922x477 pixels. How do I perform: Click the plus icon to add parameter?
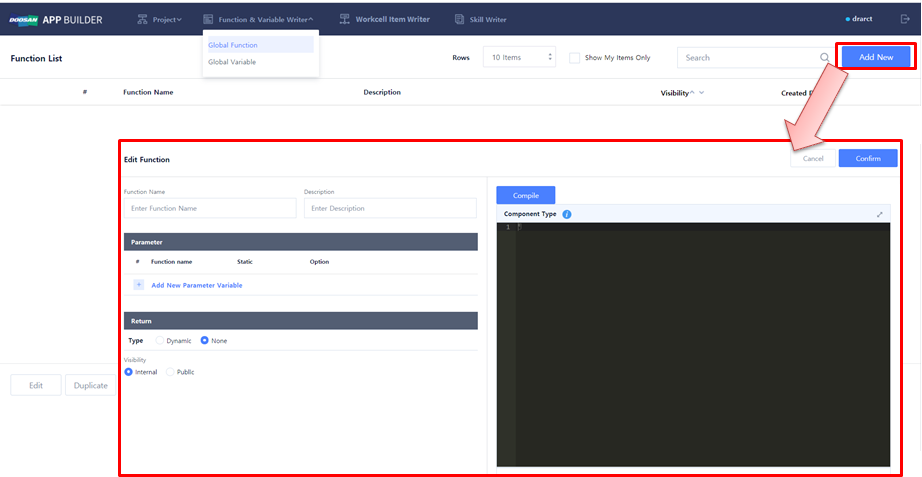point(139,285)
